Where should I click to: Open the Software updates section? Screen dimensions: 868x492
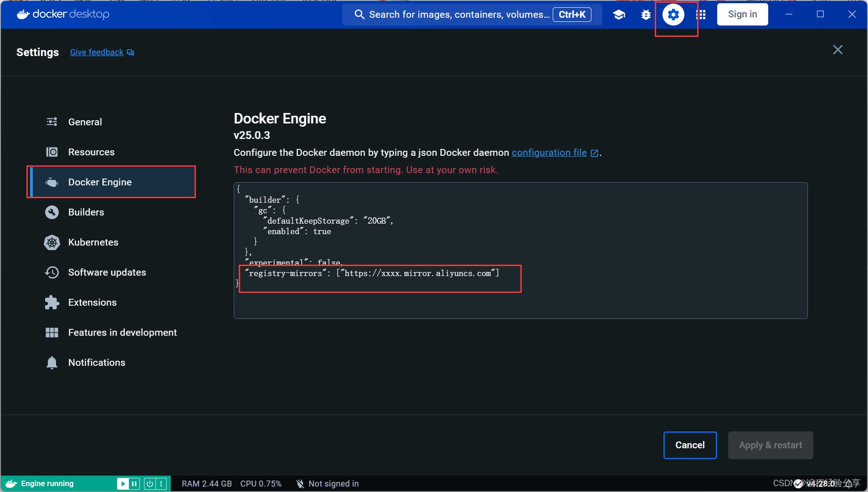point(112,272)
